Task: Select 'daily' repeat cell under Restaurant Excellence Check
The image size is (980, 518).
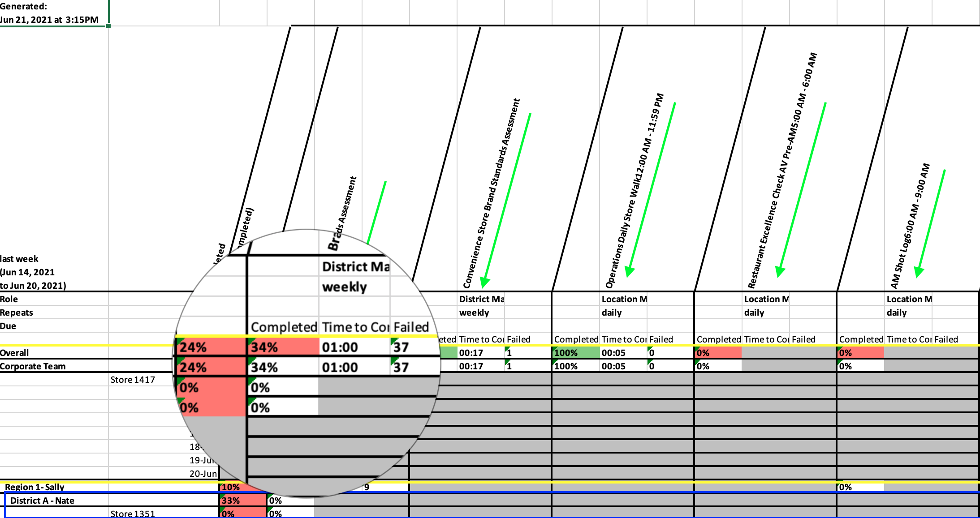Action: click(766, 313)
